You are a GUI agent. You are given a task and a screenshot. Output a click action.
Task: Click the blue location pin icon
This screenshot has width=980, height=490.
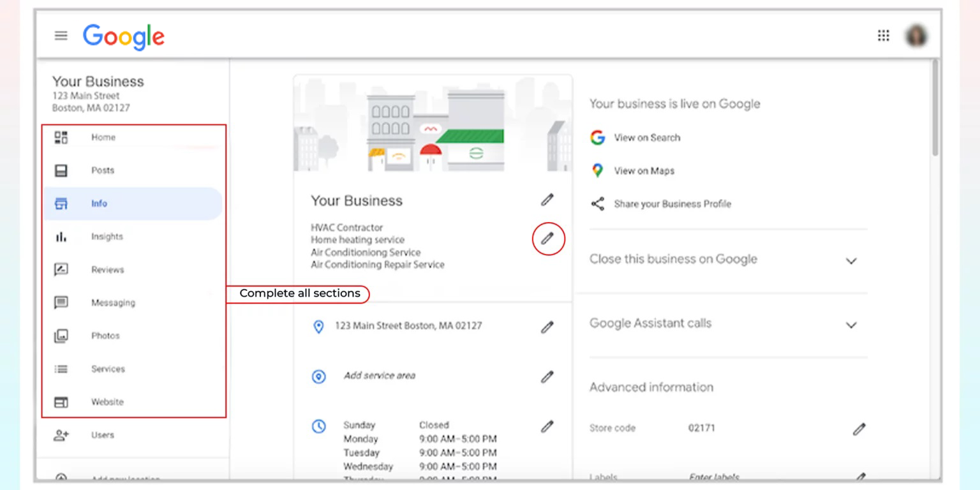[318, 327]
